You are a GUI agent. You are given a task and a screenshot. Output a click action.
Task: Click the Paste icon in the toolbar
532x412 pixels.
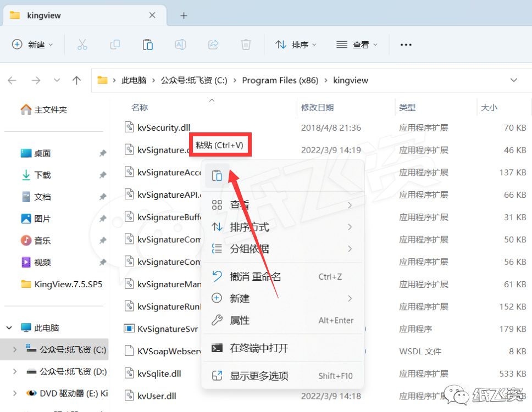(x=147, y=44)
